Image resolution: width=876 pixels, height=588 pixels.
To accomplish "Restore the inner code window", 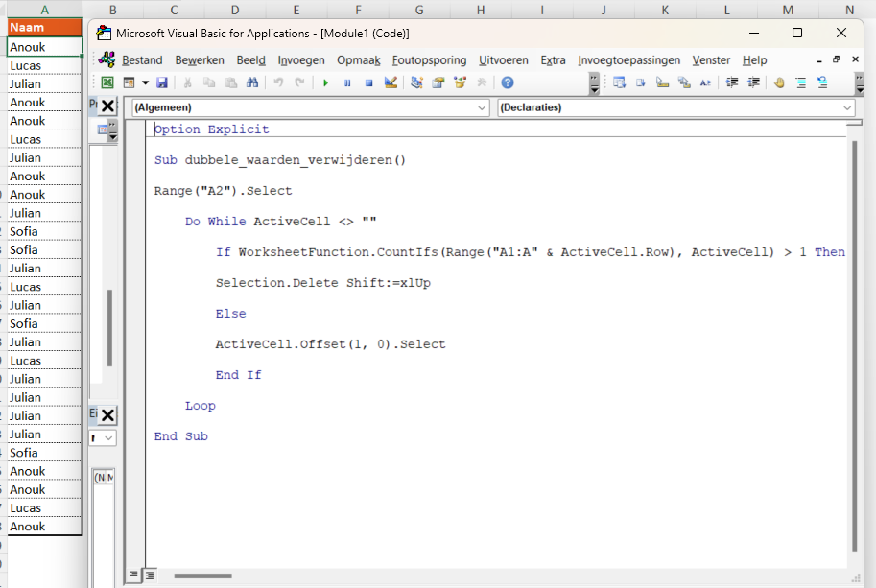I will click(x=837, y=59).
